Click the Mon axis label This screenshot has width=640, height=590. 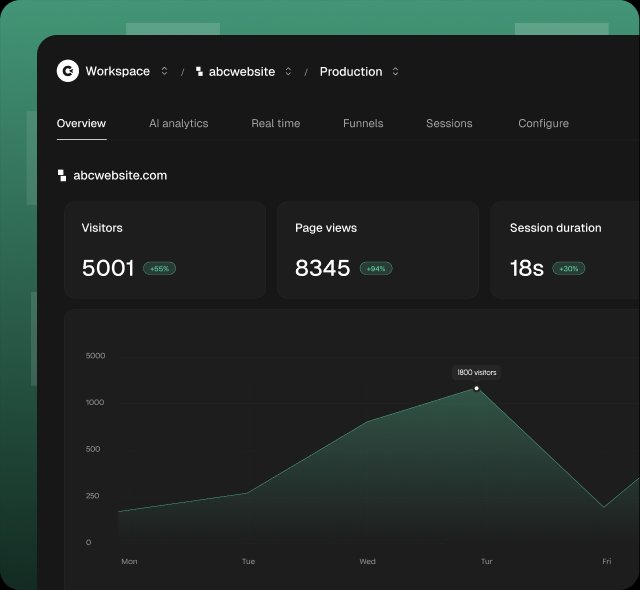click(129, 561)
